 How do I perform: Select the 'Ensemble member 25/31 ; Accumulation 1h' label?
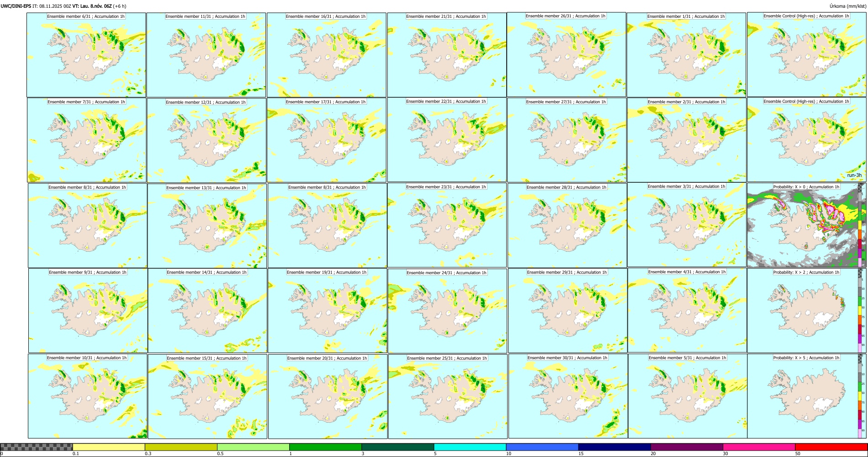pos(447,358)
